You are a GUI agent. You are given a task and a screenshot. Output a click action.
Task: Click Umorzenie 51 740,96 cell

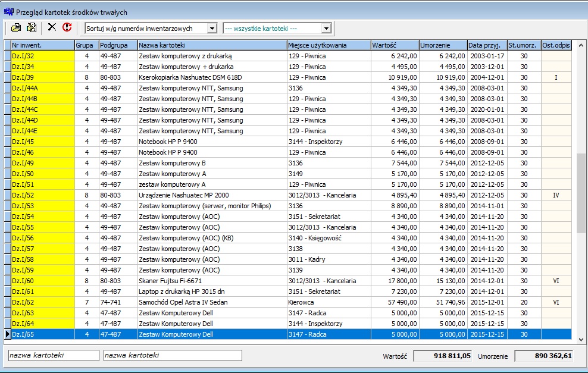(443, 302)
